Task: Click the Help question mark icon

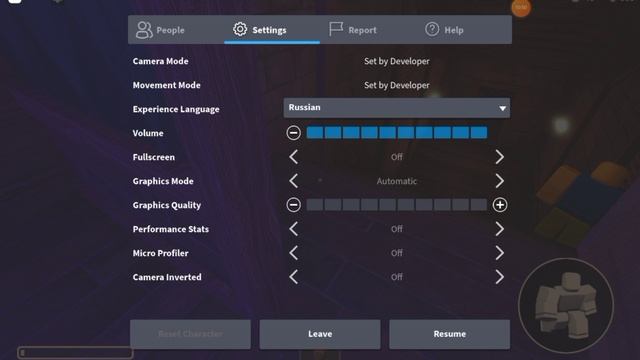Action: coord(432,29)
